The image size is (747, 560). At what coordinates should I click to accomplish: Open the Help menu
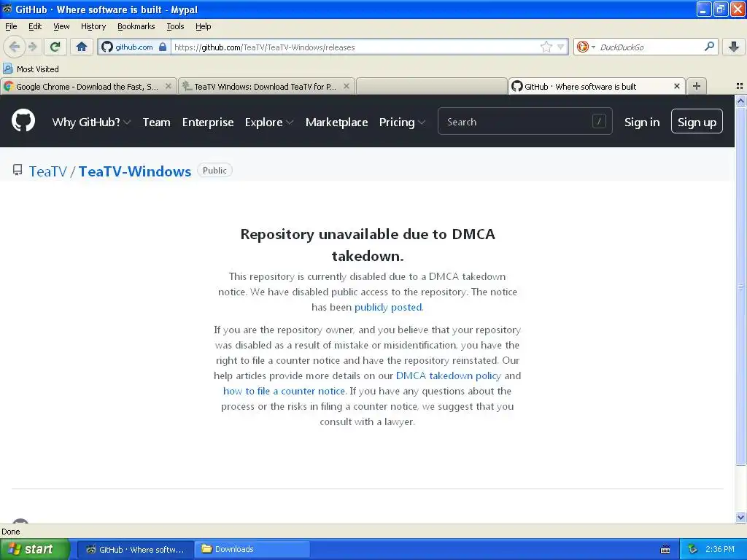[x=203, y=26]
